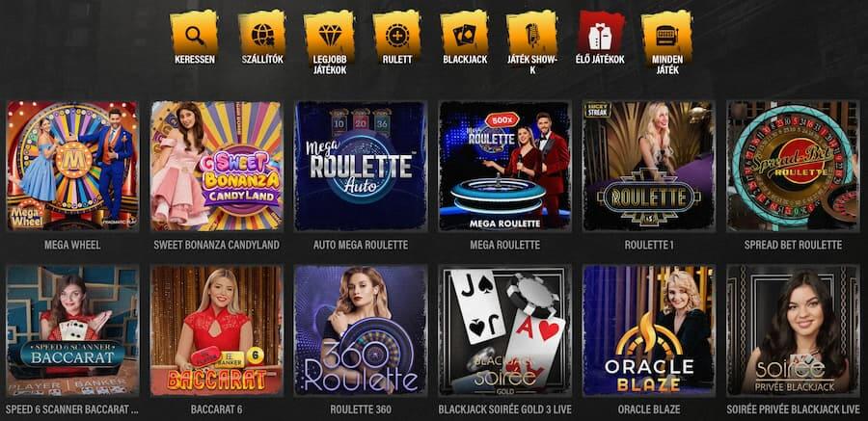Click Blackjack Soirée Gold 3 Live title
The image size is (868, 421).
coord(504,410)
